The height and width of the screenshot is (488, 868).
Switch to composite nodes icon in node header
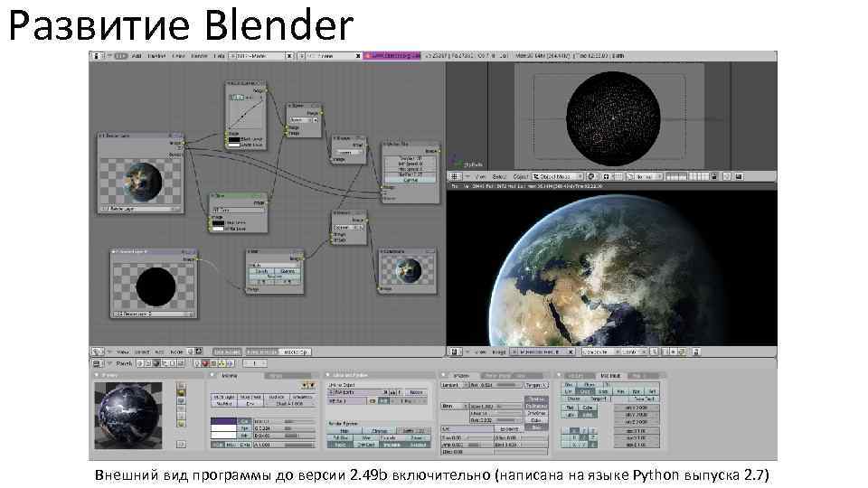[199, 352]
